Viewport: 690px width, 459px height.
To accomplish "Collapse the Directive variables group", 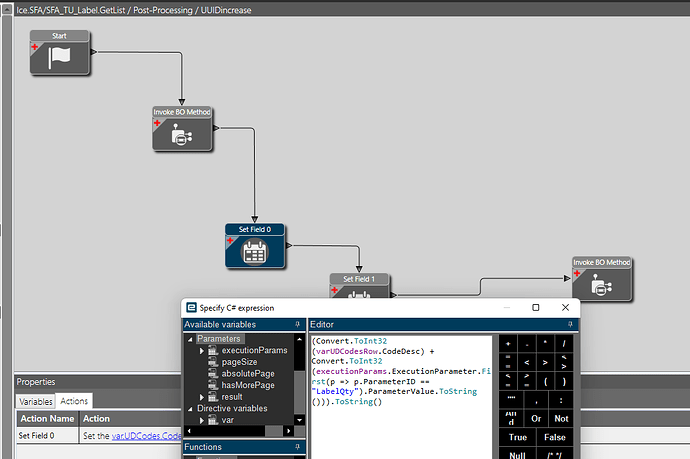I will point(190,409).
